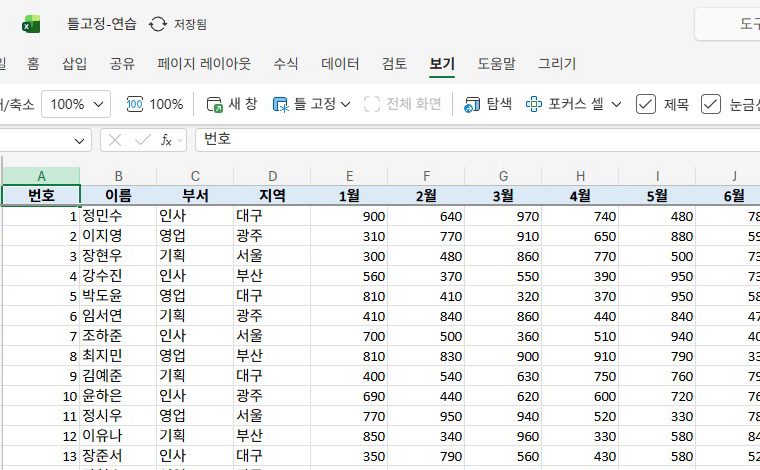Open the Home (홈) tab
This screenshot has height=470, width=760.
pos(33,63)
